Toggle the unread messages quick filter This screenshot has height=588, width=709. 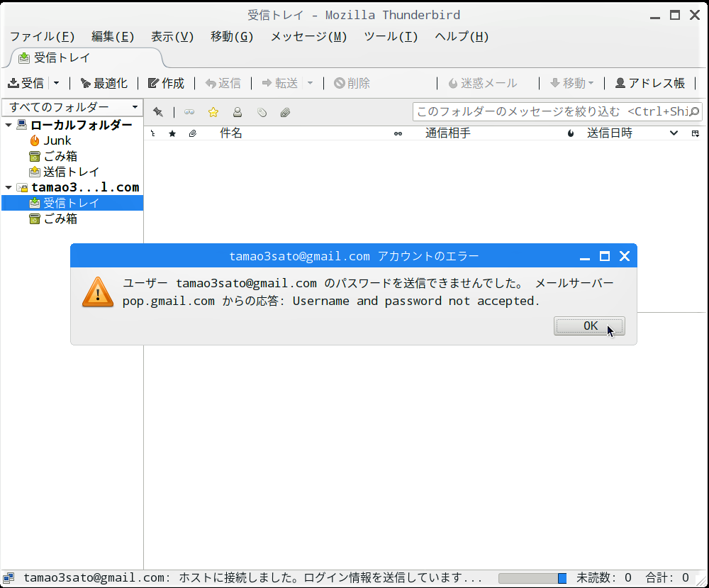(189, 112)
